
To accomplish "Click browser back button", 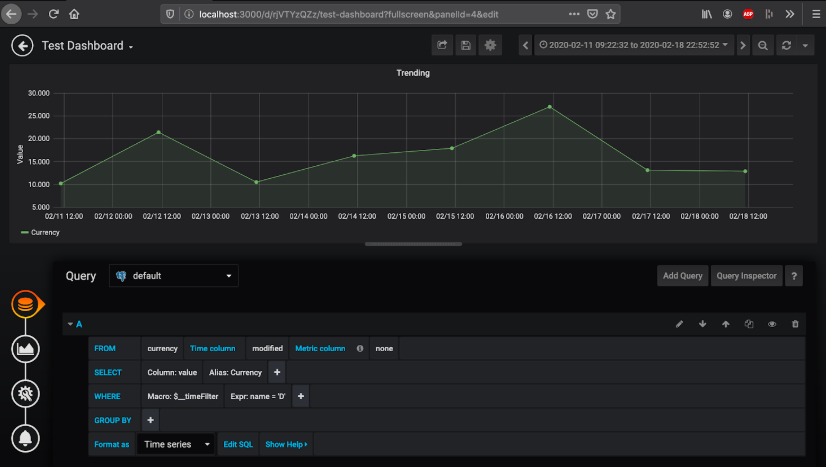I will [11, 14].
